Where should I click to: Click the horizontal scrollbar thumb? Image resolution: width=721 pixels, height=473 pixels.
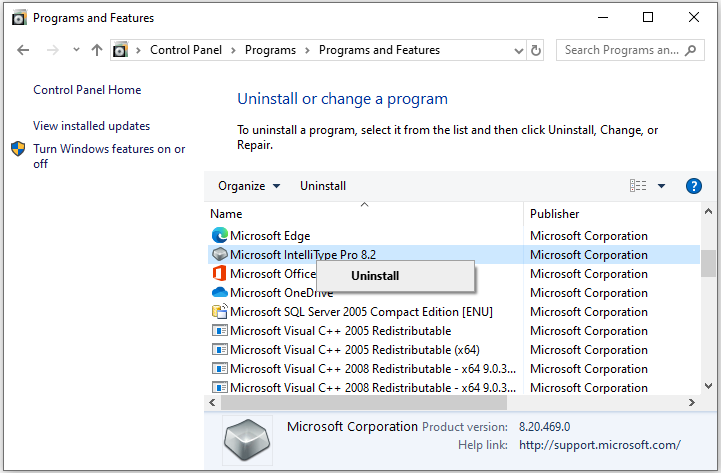coord(364,403)
